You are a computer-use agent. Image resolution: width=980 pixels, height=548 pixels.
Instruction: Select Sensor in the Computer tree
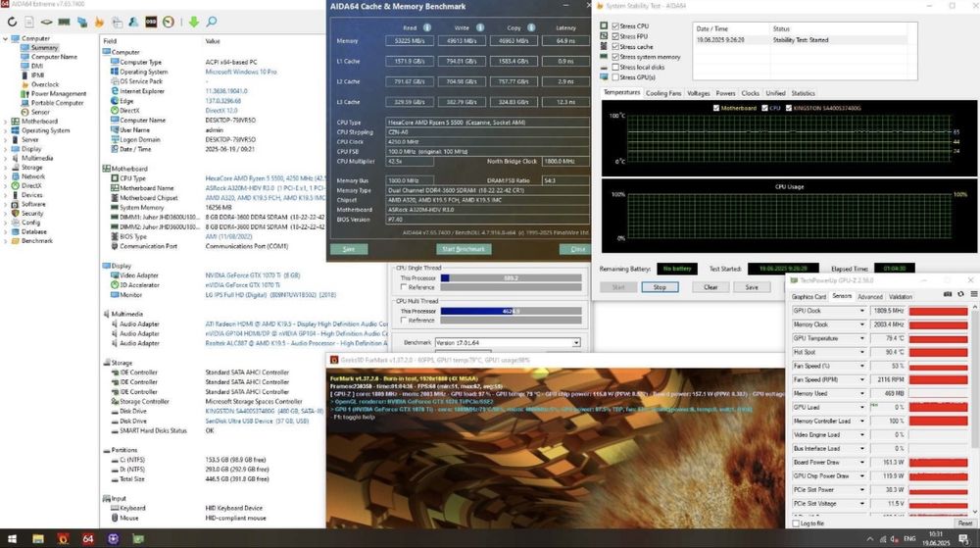[x=40, y=112]
